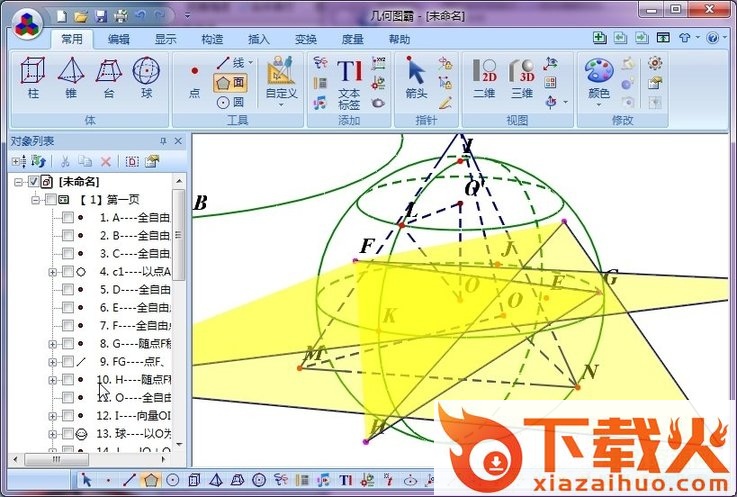Collapse the 第一页 page node
This screenshot has width=737, height=497.
tap(35, 200)
